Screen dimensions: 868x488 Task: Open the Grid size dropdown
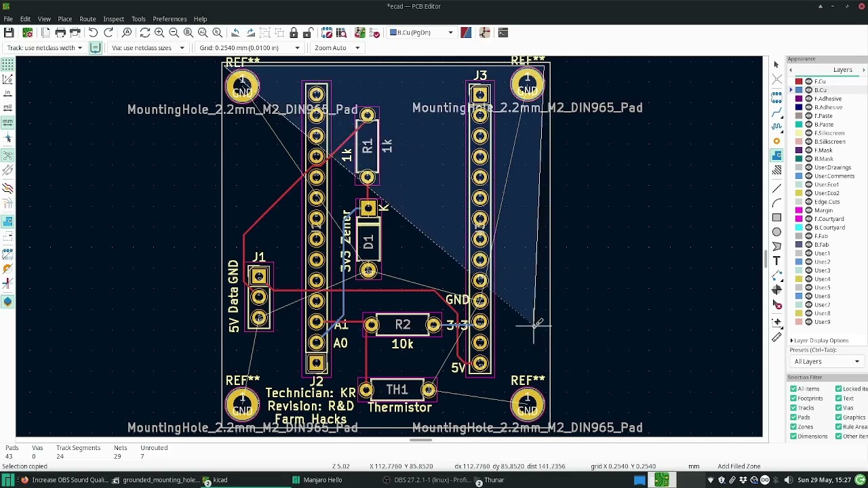[249, 47]
